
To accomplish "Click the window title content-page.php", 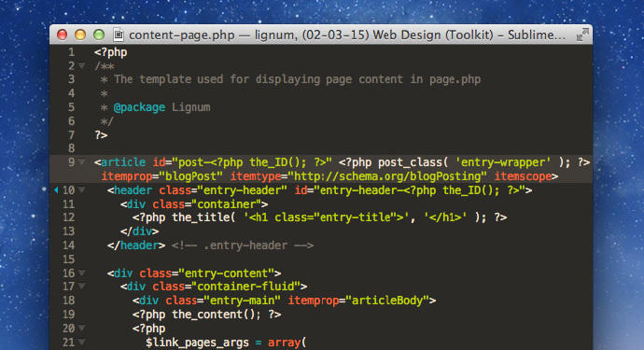I will pyautogui.click(x=182, y=35).
